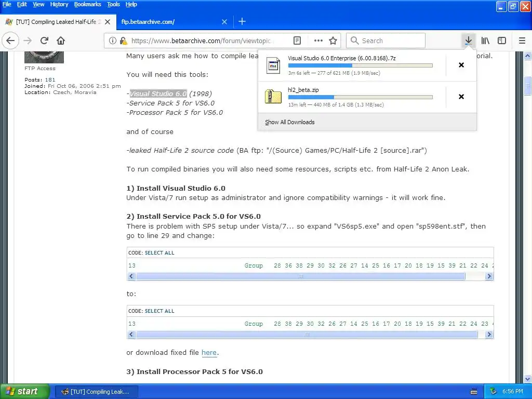This screenshot has width=532, height=399.
Task: Click the page scroll down arrow
Action: click(x=528, y=379)
